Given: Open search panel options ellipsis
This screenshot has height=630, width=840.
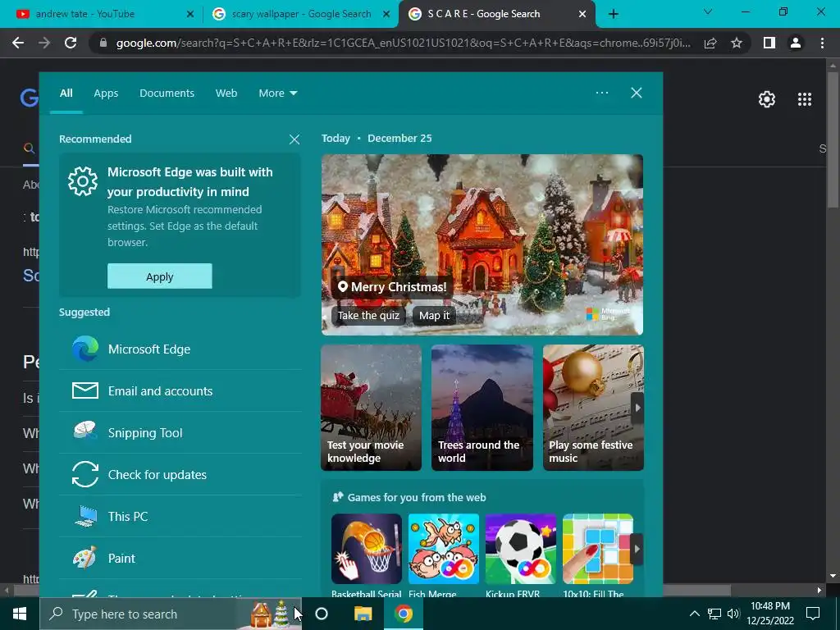Looking at the screenshot, I should click(602, 93).
